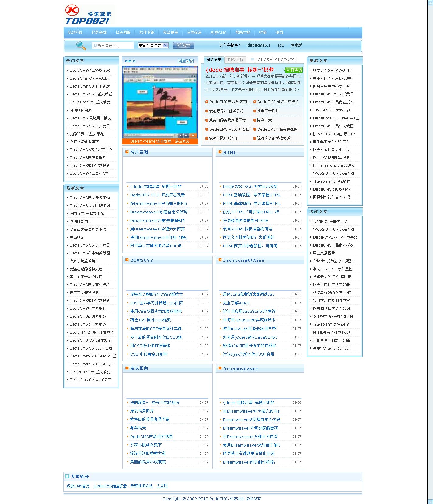Click hot keyword dedecms5.1
Viewport: 433px width, 504px height.
(x=259, y=45)
